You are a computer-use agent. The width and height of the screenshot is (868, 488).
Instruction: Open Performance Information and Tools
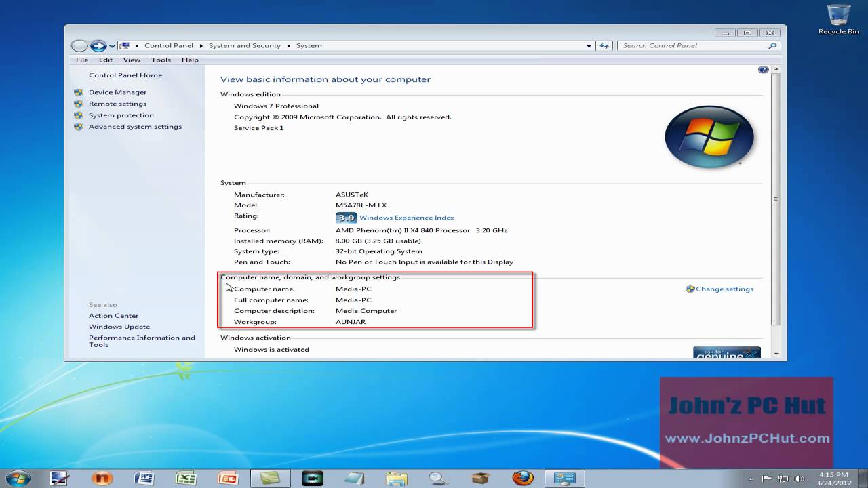pos(142,341)
